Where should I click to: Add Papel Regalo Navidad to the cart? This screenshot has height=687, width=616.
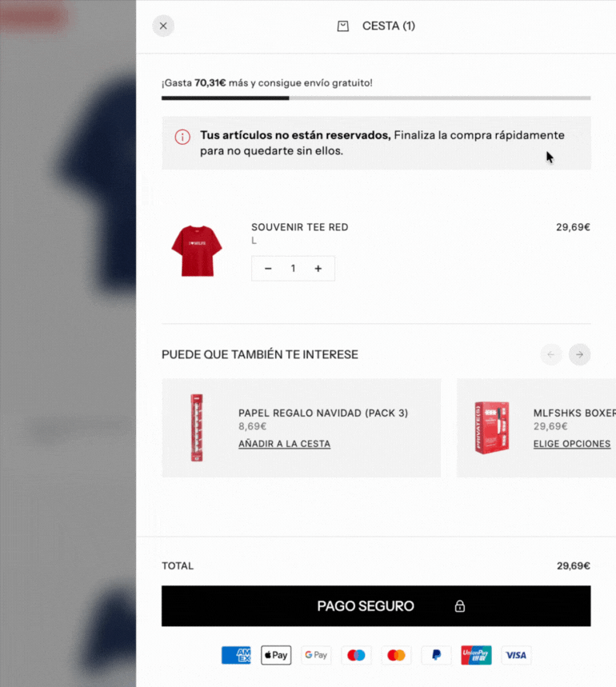284,444
